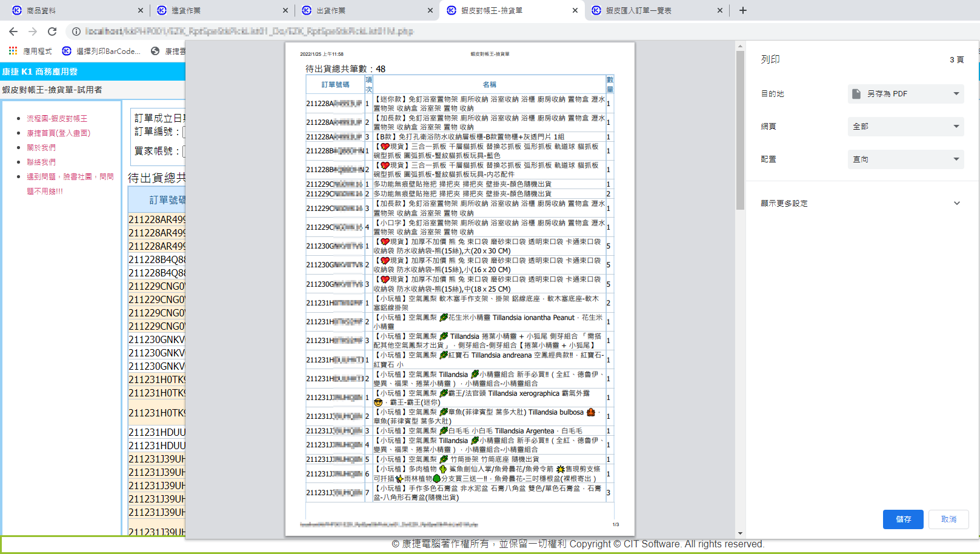Switch to the 進貨作業 tab
980x554 pixels.
click(218, 10)
